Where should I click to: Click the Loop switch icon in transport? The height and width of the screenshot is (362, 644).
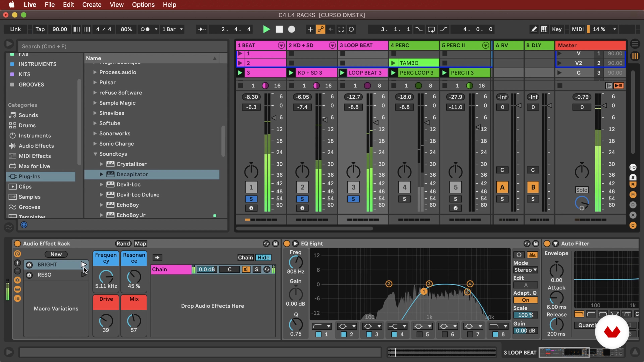point(431,29)
